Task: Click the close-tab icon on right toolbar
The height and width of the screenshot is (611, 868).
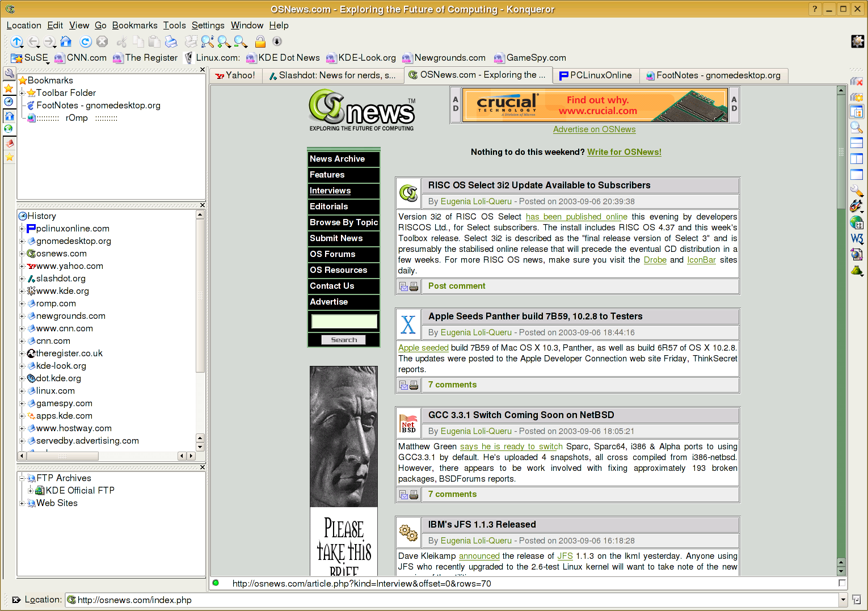Action: click(857, 82)
